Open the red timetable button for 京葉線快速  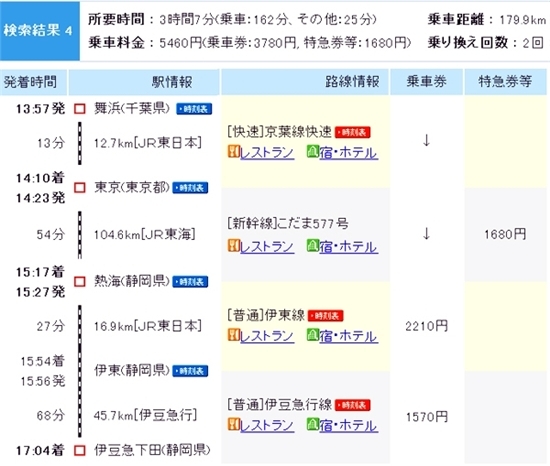(x=353, y=132)
